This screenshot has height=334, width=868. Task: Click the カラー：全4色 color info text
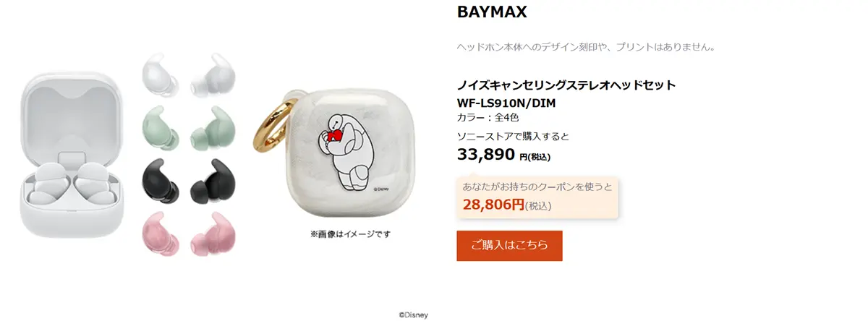pos(488,117)
